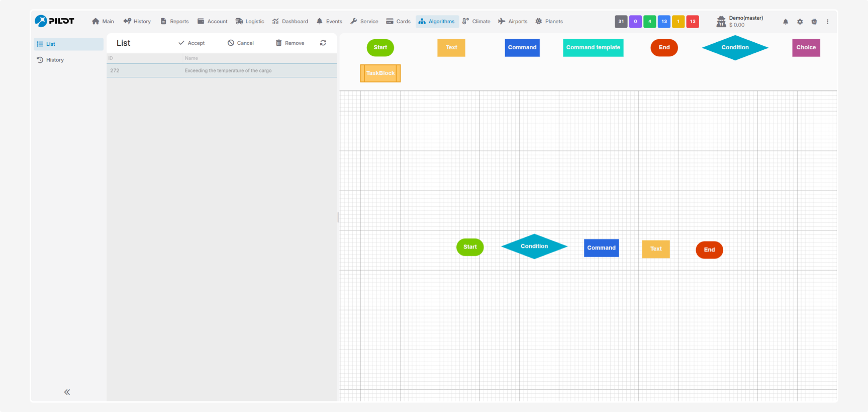Click the refresh list icon
Viewport: 868px width, 412px height.
323,43
